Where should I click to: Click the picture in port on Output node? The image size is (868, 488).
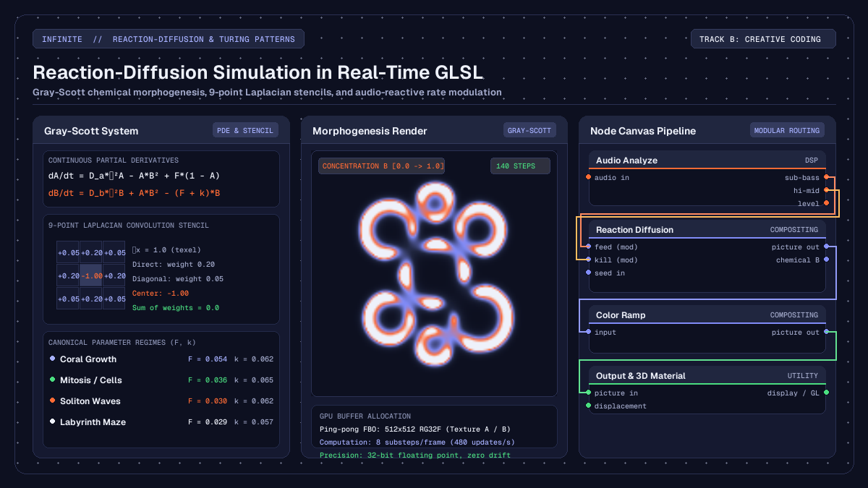(x=589, y=393)
